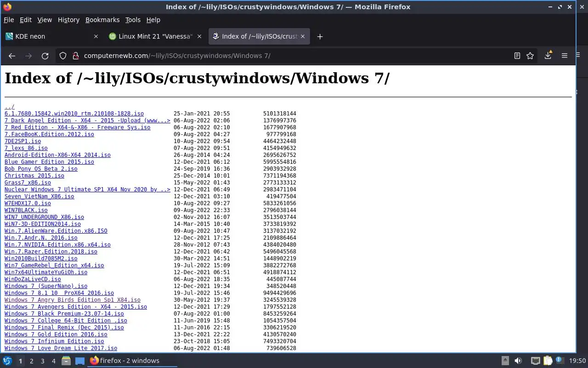Download Blue_Gamer_Edition_2015.iso
588x368 pixels.
tap(49, 162)
